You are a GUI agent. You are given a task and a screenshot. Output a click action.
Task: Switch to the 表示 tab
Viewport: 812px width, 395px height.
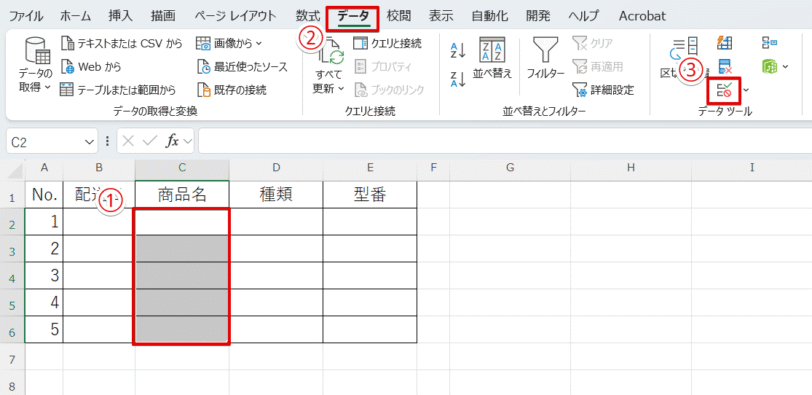(x=442, y=16)
